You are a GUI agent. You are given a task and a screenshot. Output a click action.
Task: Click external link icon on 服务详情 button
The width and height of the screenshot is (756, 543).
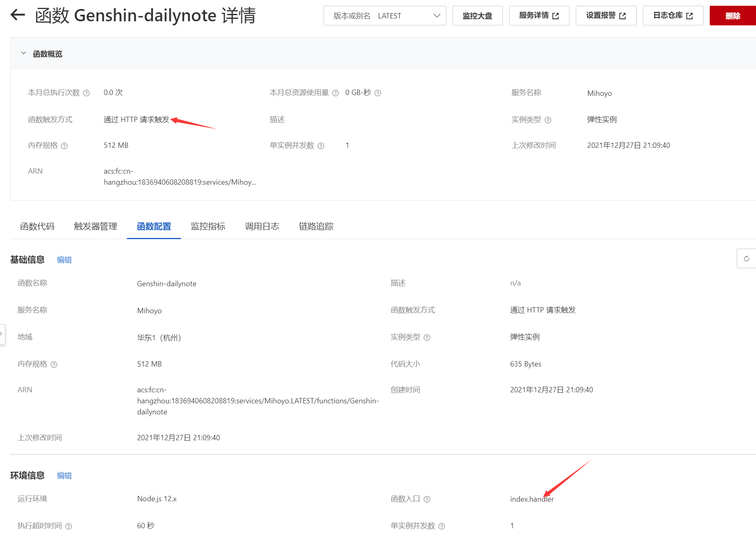pyautogui.click(x=555, y=15)
